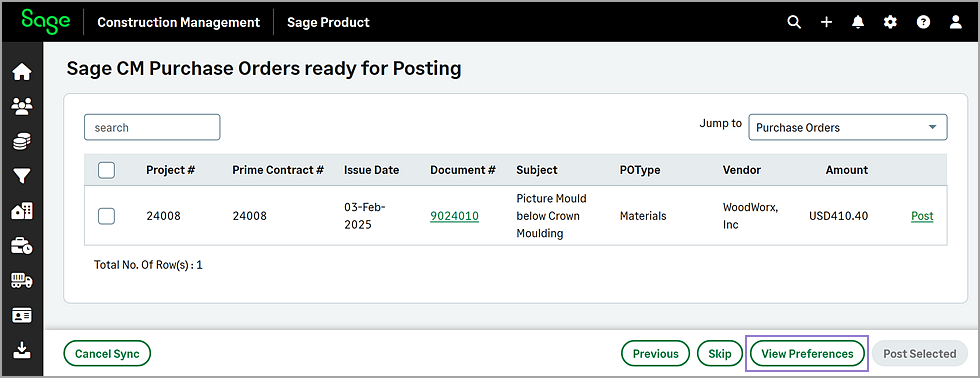This screenshot has height=378, width=980.
Task: Open document 9024010 link
Action: [454, 216]
